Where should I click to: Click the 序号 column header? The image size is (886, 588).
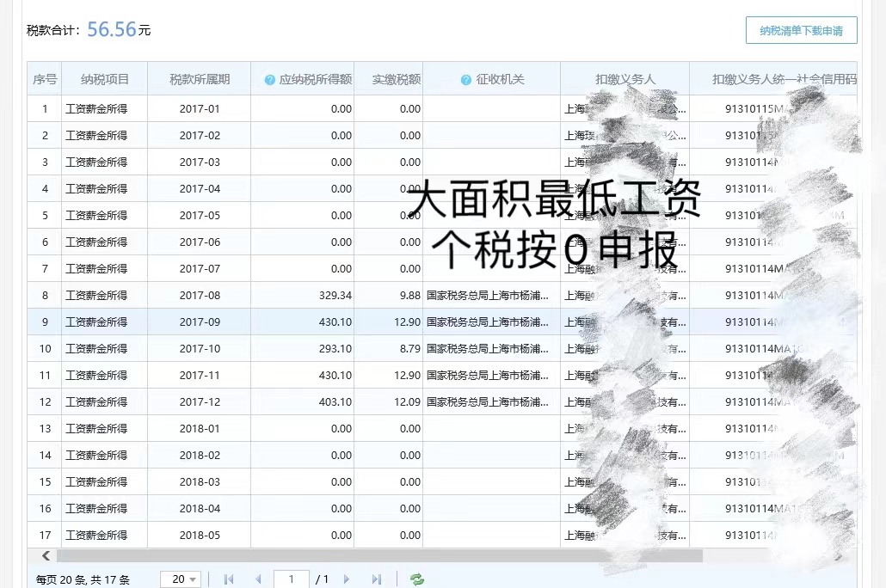(44, 78)
